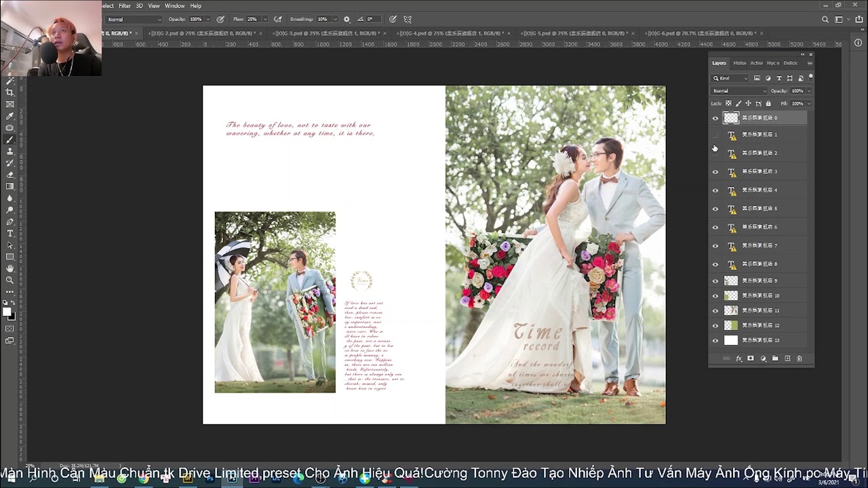This screenshot has width=868, height=488.
Task: Select the Crop tool
Action: tap(9, 92)
